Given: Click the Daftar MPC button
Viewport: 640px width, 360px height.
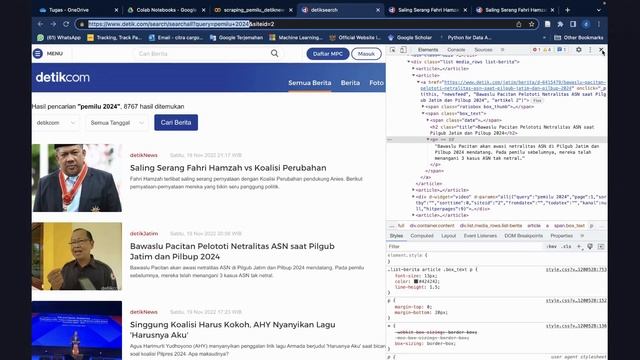Looking at the screenshot, I should click(328, 54).
